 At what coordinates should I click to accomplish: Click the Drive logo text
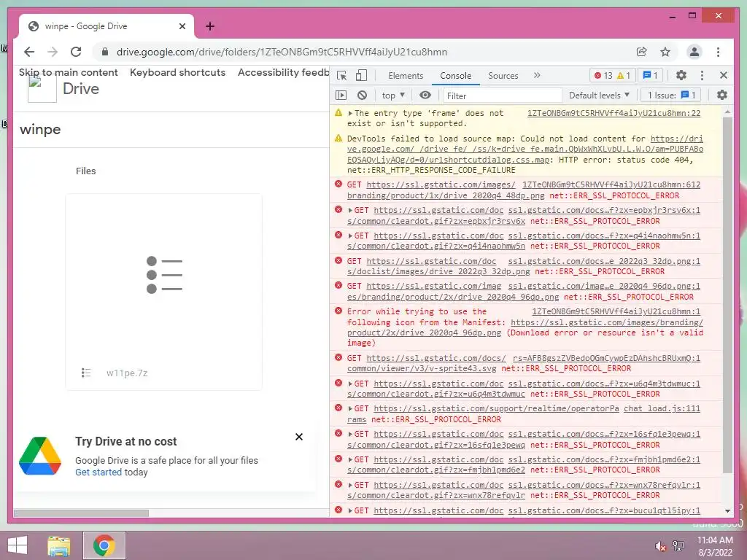[81, 88]
